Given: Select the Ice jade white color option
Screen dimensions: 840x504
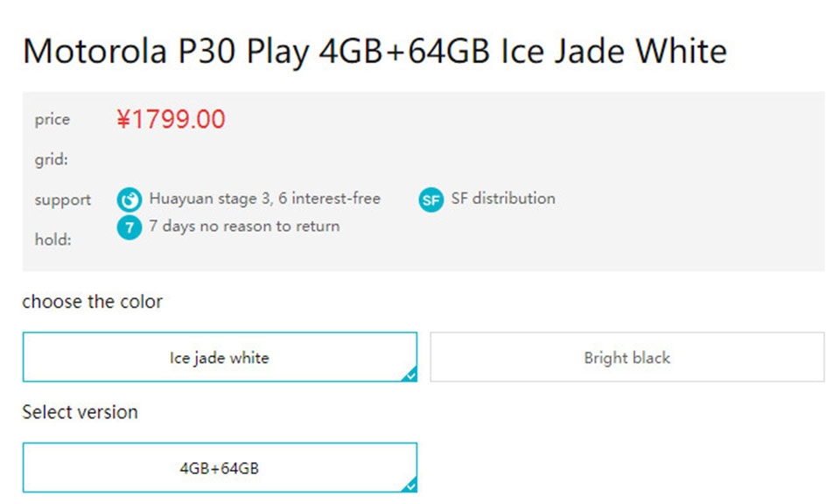Looking at the screenshot, I should [220, 357].
